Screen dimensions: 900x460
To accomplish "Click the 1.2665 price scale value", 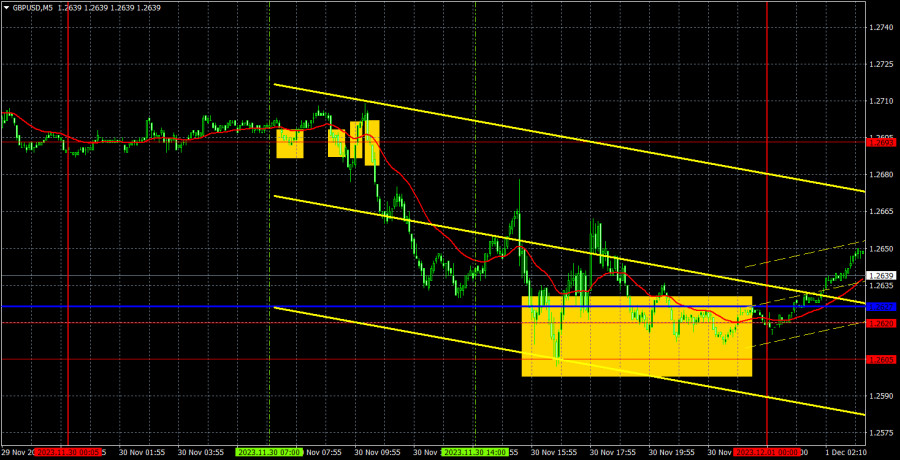I will point(883,212).
